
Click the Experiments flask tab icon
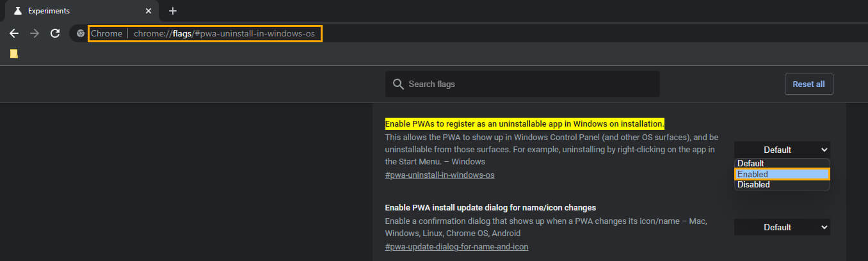click(x=17, y=11)
